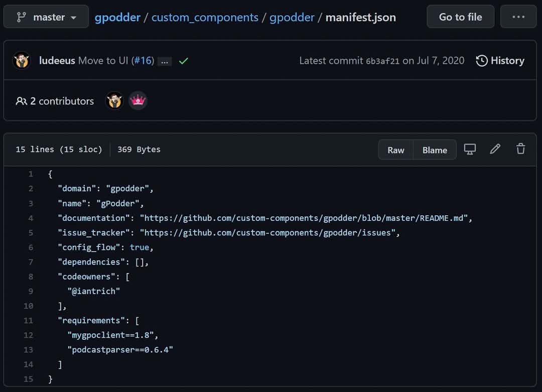
Task: Click the "mygpoclient==1.8" requirement text
Action: 110,335
